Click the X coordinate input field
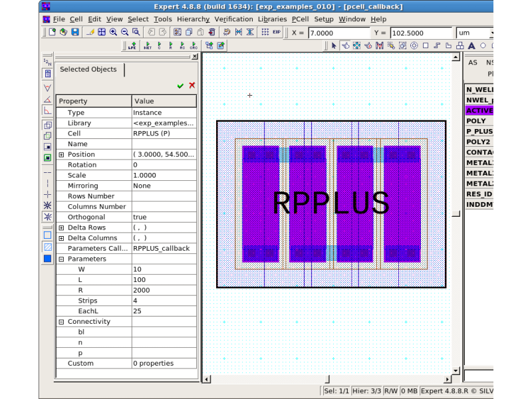 point(338,33)
